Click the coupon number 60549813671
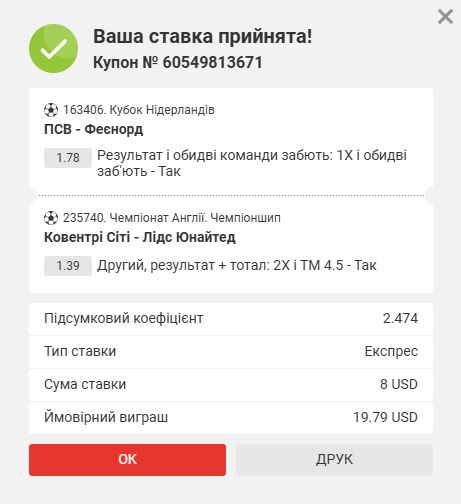 point(213,62)
